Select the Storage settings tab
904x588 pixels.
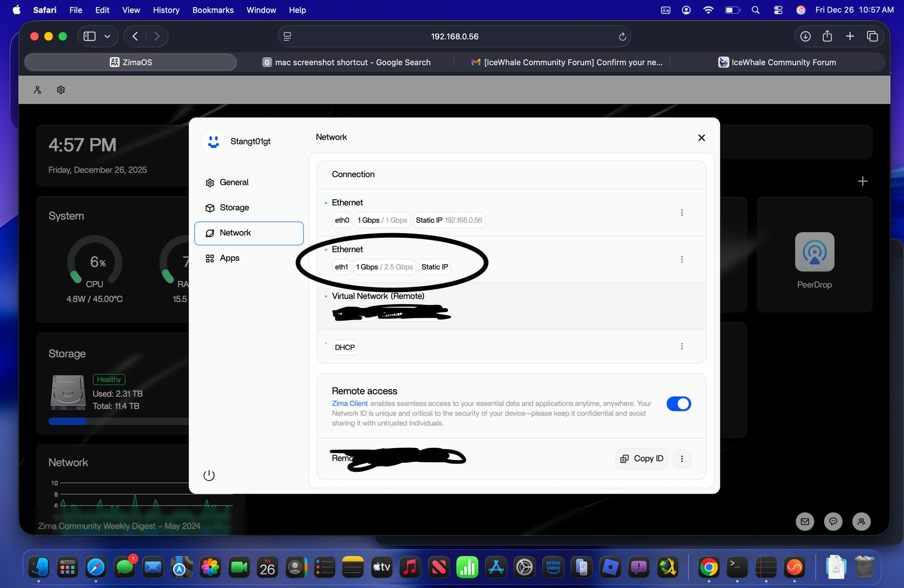coord(234,208)
